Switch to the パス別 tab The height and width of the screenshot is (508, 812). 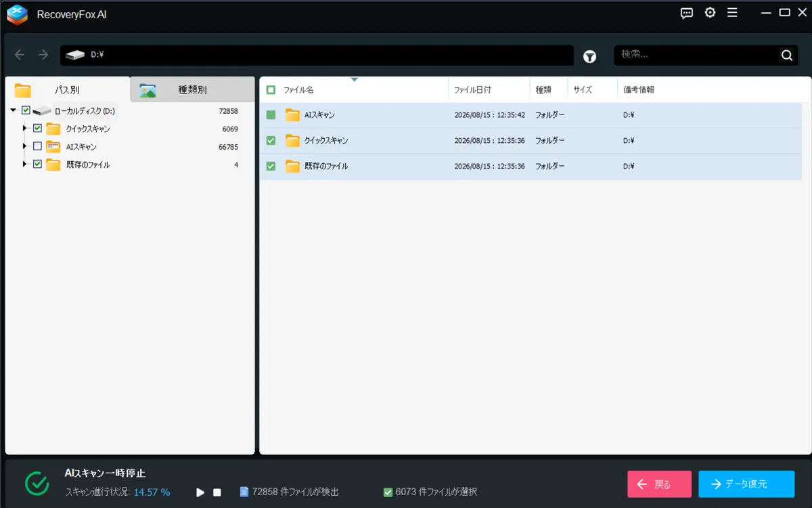coord(68,90)
